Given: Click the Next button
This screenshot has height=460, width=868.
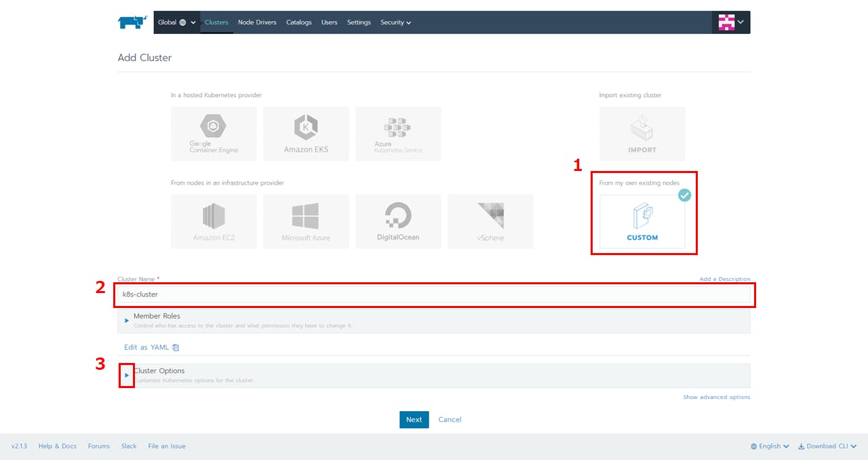Looking at the screenshot, I should [414, 419].
